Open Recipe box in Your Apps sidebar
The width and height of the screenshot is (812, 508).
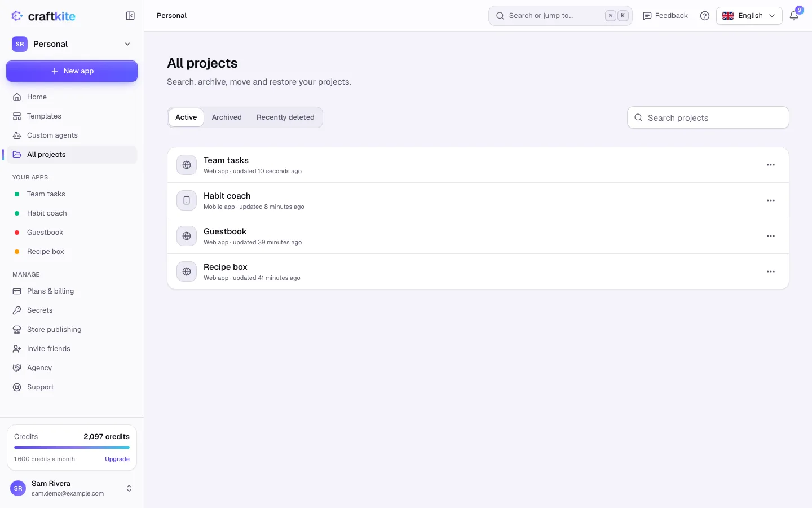pos(72,252)
